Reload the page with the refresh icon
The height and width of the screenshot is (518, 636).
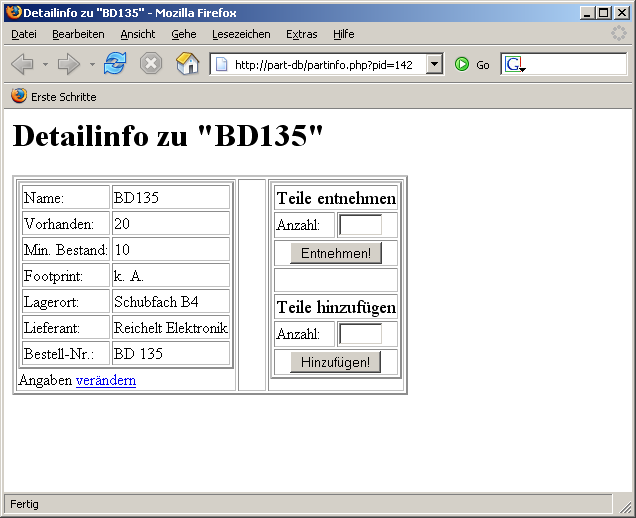tap(115, 64)
